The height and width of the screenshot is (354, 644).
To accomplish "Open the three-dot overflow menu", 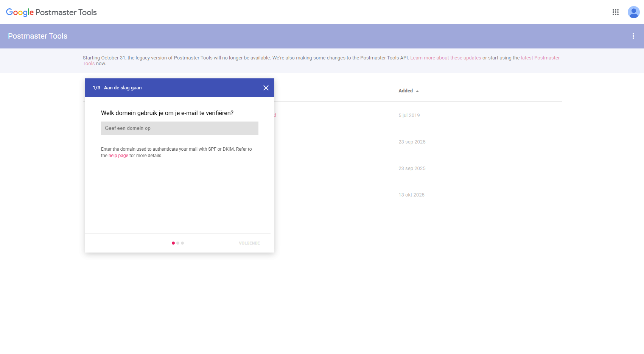I will pos(633,36).
